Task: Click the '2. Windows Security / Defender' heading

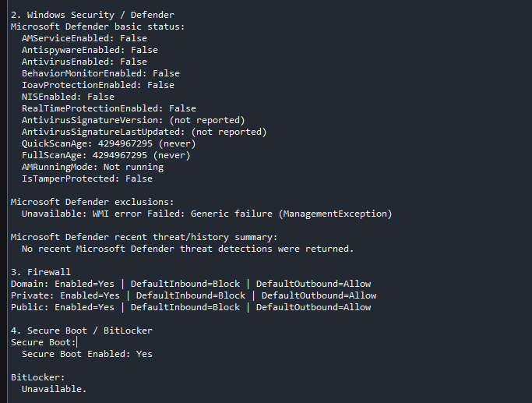Action: [x=92, y=15]
